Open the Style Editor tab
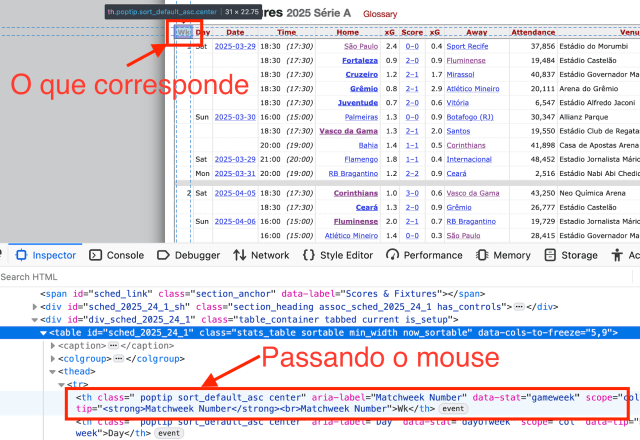The image size is (640, 440). (338, 255)
